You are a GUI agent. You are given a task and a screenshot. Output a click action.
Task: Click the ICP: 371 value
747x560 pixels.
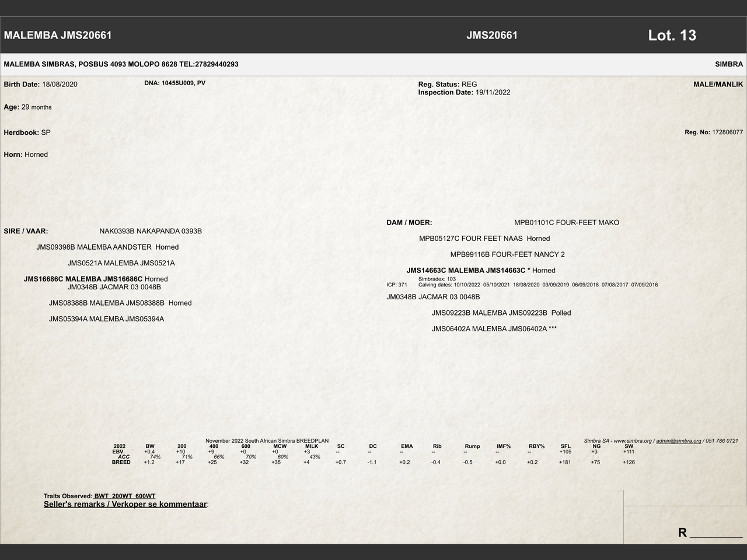coord(397,285)
